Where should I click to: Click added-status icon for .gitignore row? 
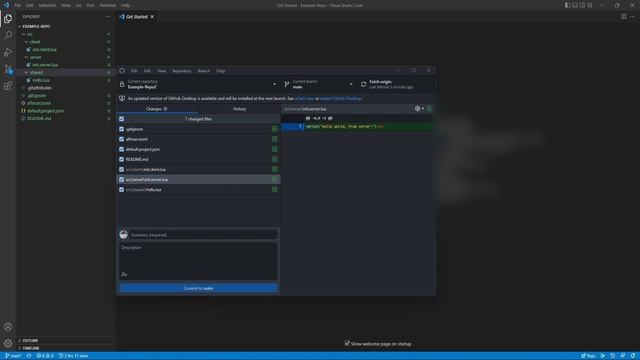[275, 129]
